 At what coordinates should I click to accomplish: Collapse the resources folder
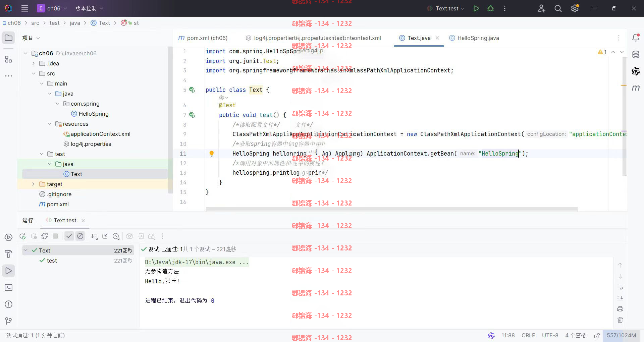(49, 124)
